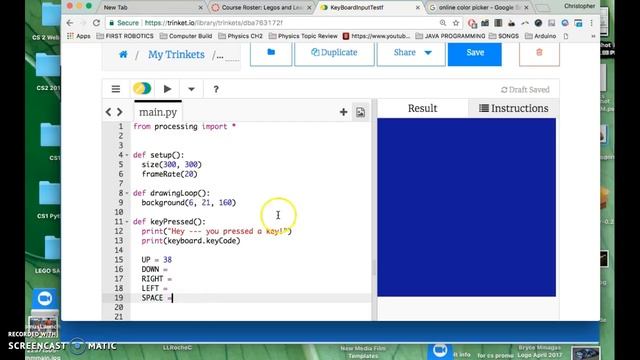
Task: Open the editor help question mark
Action: coord(216,89)
